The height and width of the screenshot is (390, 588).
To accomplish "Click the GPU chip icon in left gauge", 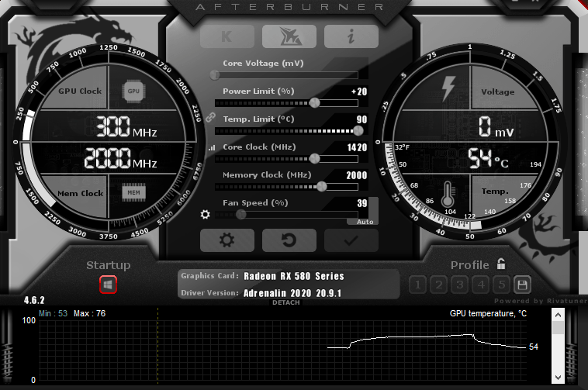I will [133, 91].
